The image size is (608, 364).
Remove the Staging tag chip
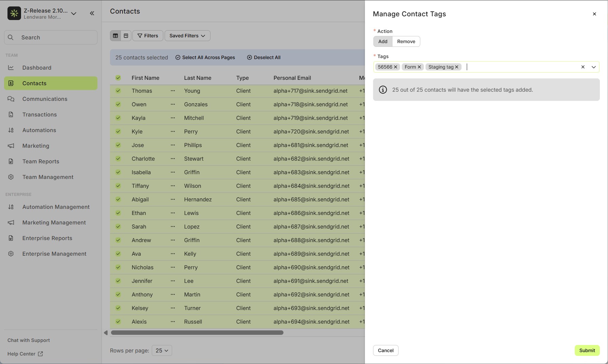457,67
